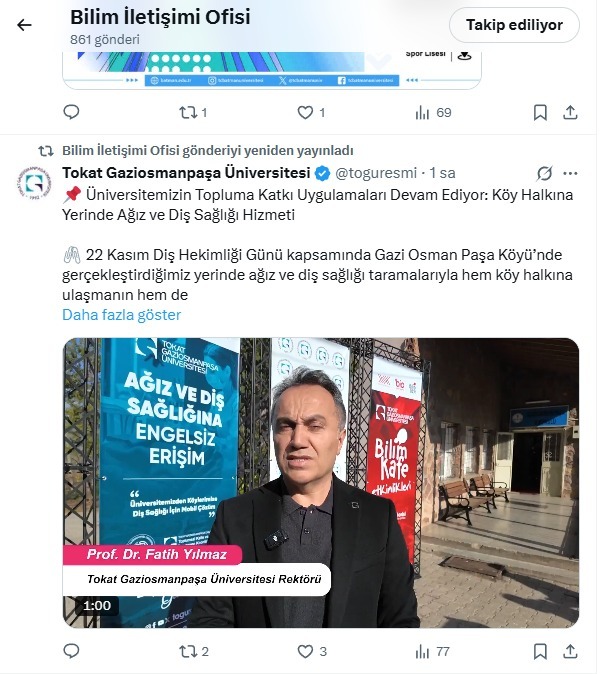Share the Tokat Gaziosmanpaşa post
This screenshot has height=674, width=605.
[x=570, y=651]
